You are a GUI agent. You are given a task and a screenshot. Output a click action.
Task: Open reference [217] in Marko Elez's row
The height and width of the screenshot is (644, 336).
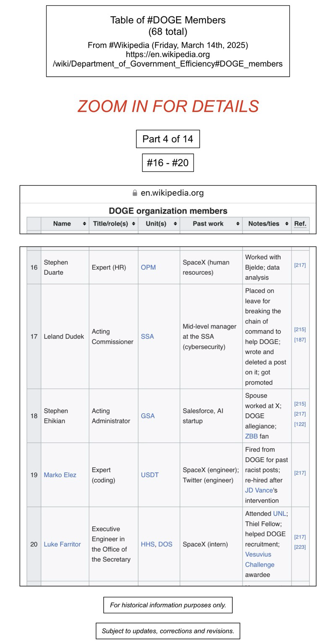[300, 473]
